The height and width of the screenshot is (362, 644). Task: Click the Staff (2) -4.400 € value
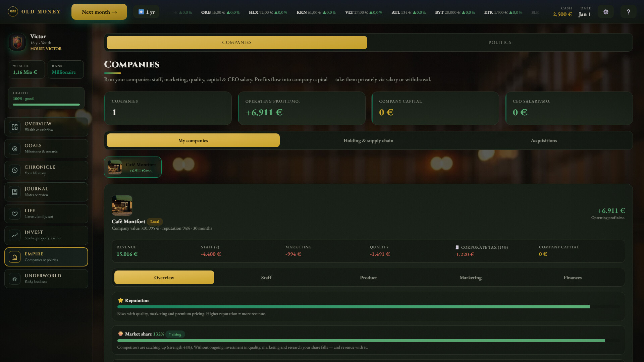click(211, 254)
